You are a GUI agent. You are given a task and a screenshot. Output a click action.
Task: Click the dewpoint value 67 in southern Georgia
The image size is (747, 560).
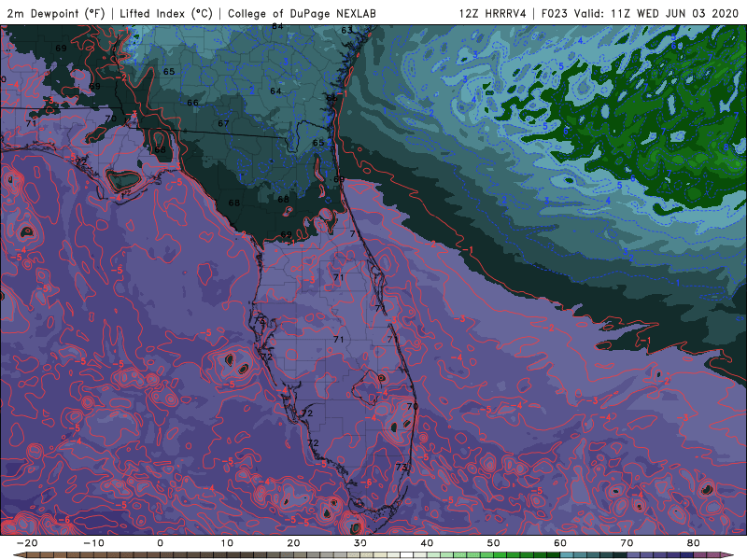pyautogui.click(x=223, y=123)
